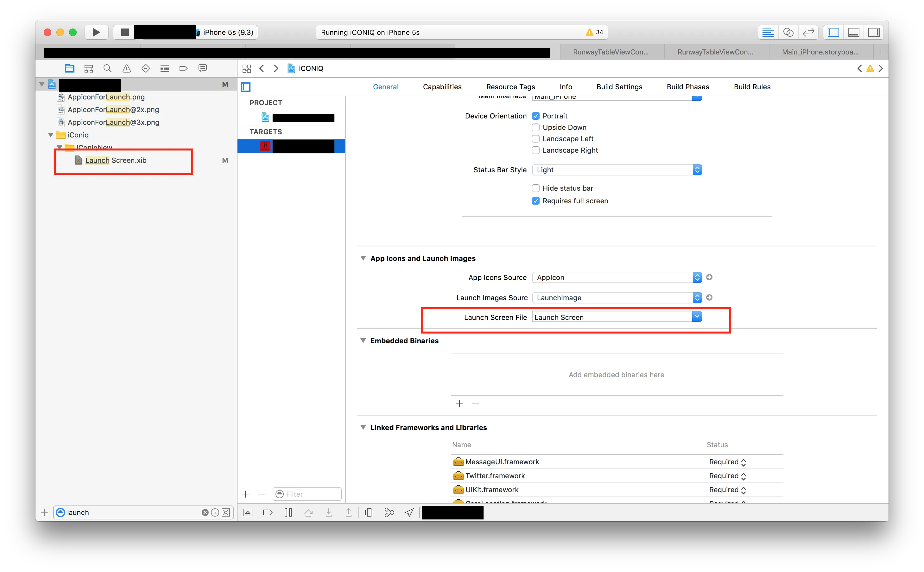
Task: Enable Upside Down orientation
Action: pos(535,128)
